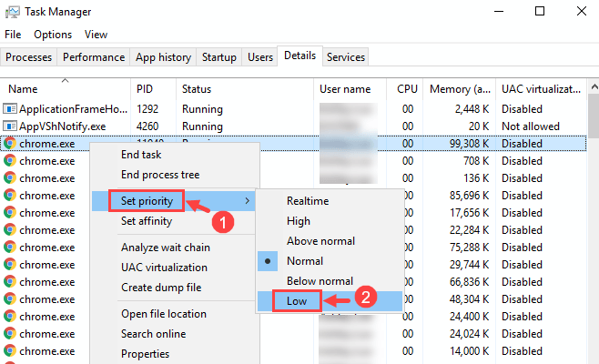
Task: Minimize the Task Manager window
Action: pos(499,11)
